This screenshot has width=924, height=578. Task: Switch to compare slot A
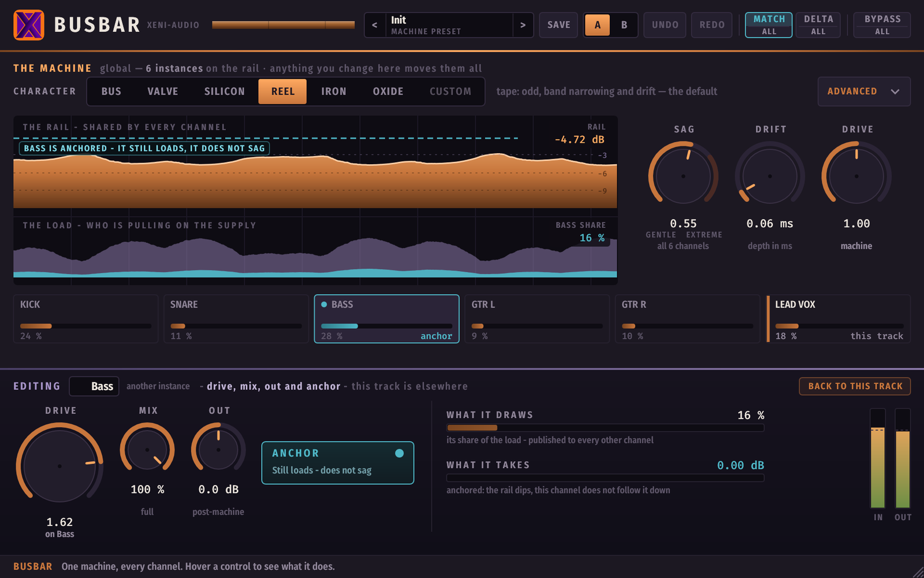[598, 25]
